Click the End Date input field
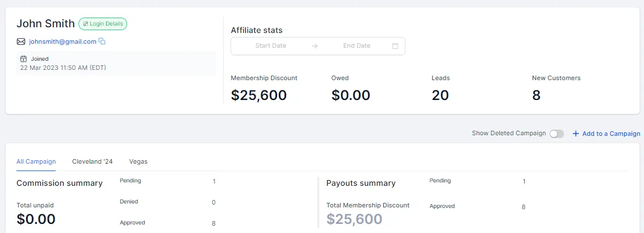 (x=357, y=46)
